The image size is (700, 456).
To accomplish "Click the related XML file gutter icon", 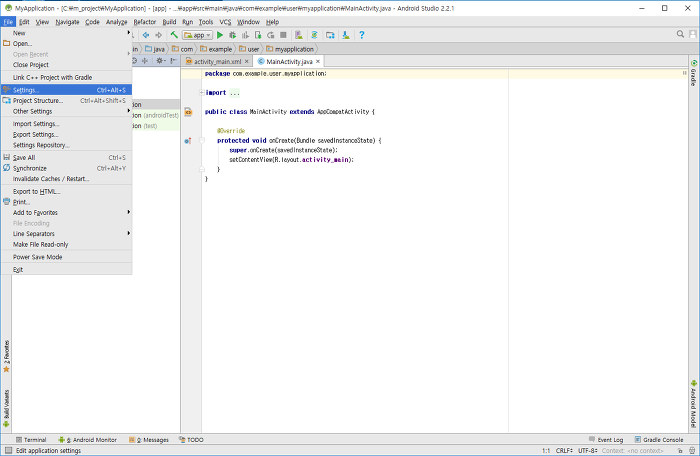I will pyautogui.click(x=188, y=112).
